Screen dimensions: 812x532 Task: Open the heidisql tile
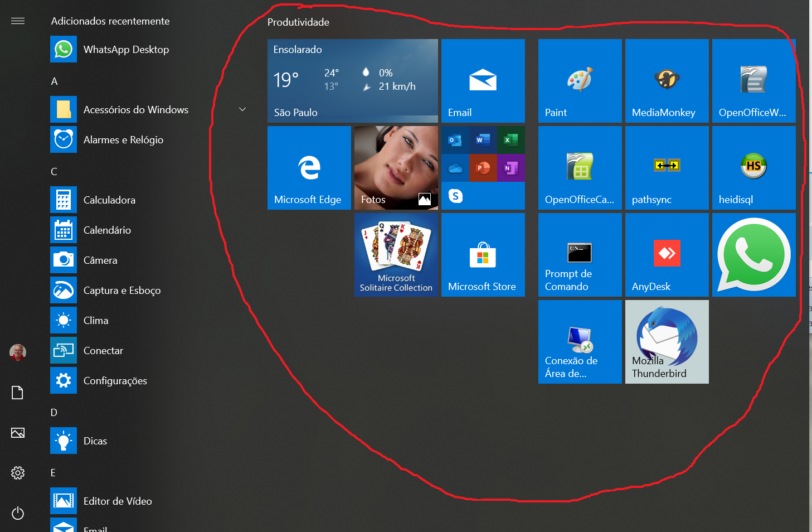[x=753, y=167]
